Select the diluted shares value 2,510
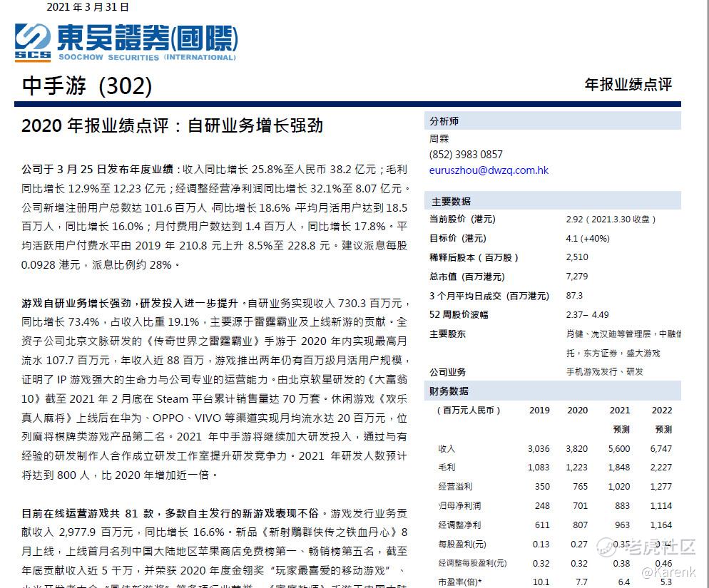This screenshot has height=588, width=709. click(577, 257)
